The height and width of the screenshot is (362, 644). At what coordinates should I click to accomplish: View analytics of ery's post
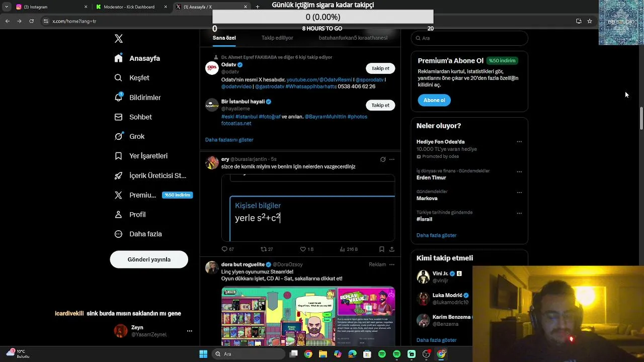tap(349, 249)
